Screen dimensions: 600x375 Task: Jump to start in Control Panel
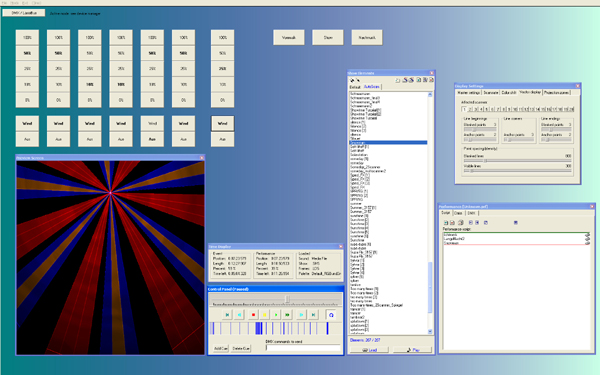[227, 315]
